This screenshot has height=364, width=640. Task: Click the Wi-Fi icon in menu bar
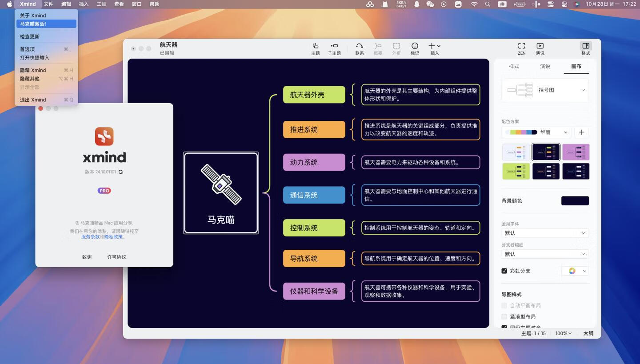(x=474, y=4)
